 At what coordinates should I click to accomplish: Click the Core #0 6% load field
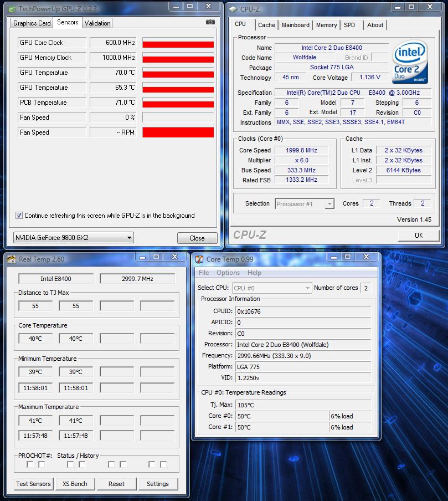click(x=350, y=416)
